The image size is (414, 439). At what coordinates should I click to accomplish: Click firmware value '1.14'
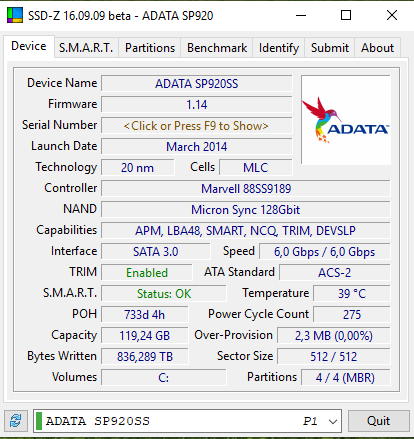pos(197,105)
